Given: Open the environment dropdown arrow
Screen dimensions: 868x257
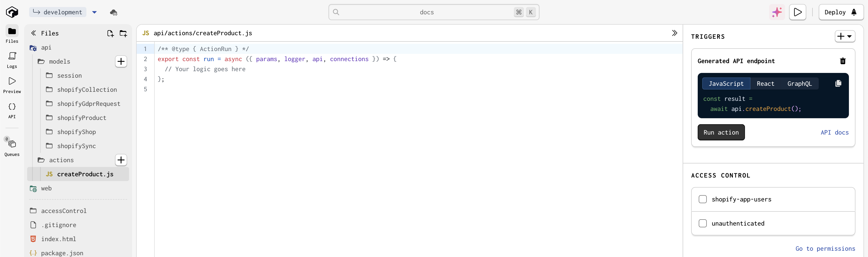Looking at the screenshot, I should coord(94,13).
